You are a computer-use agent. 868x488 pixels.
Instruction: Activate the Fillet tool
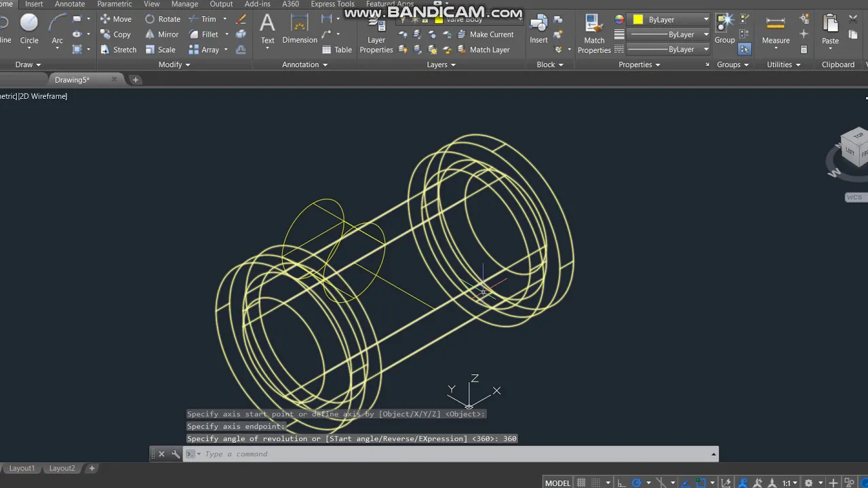[x=204, y=35]
